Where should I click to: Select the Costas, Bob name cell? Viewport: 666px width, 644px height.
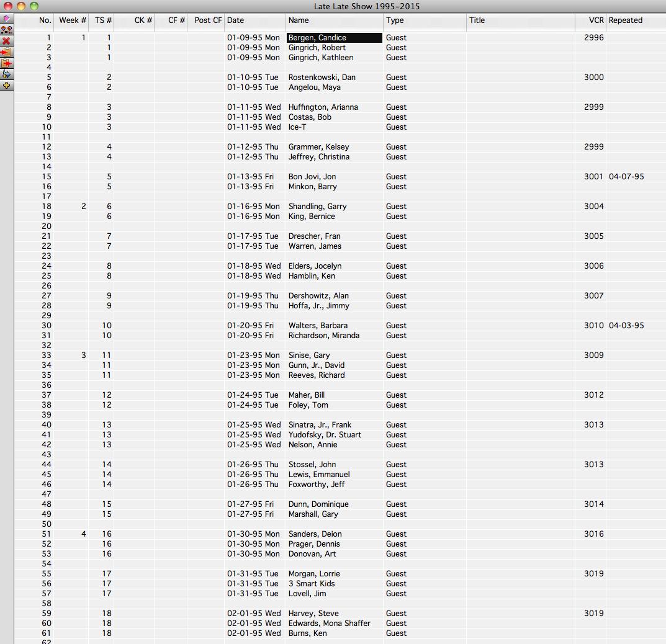pyautogui.click(x=335, y=117)
